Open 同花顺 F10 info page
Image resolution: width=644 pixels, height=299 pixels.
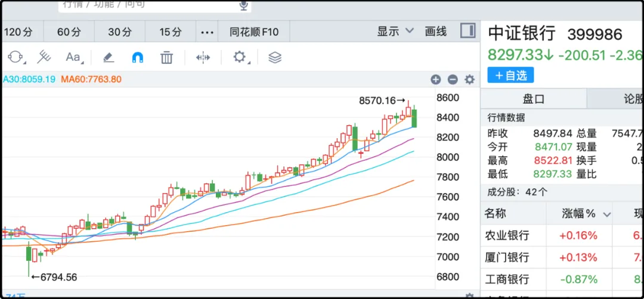(254, 32)
